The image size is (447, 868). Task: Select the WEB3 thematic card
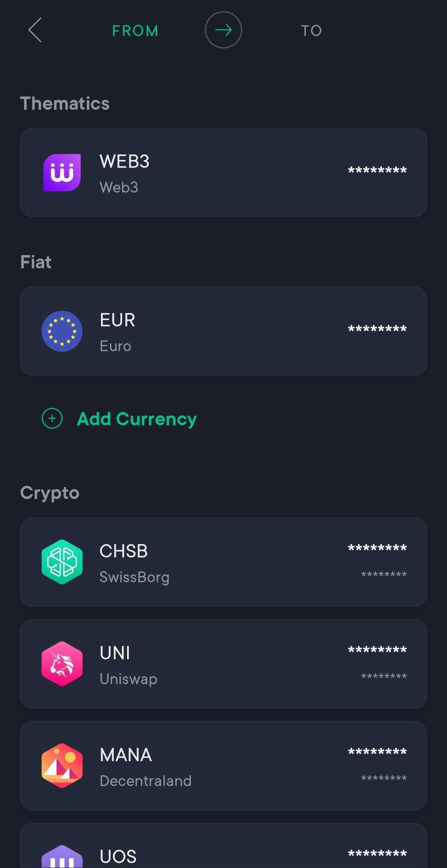[223, 173]
